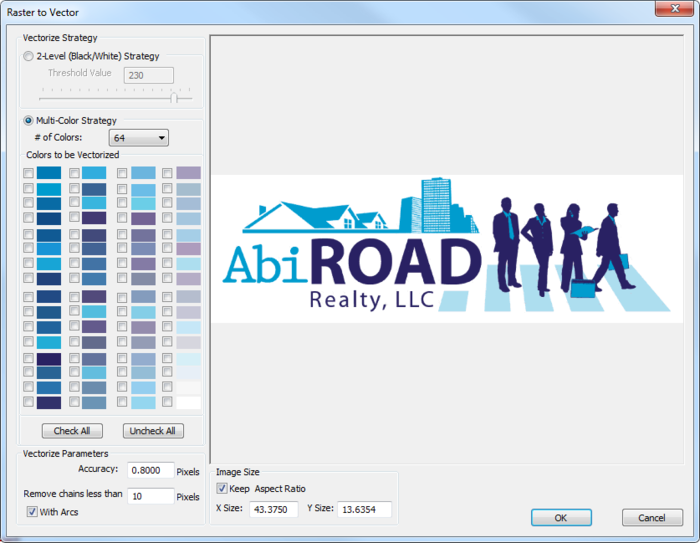This screenshot has height=543, width=700.
Task: Click the bottom navy swatch in first color column
Action: [49, 403]
